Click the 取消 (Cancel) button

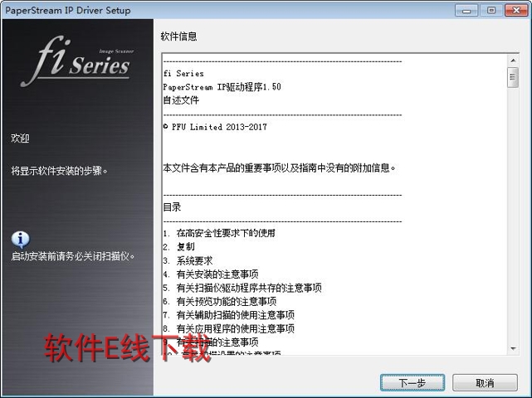[x=485, y=383]
